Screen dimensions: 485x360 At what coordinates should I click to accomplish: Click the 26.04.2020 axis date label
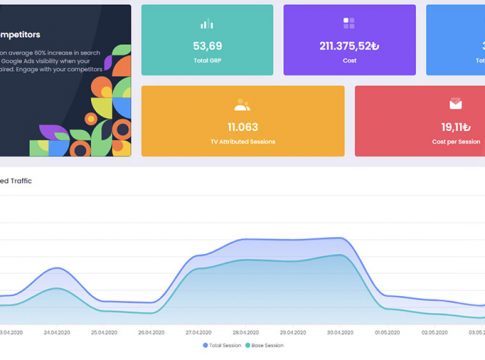coord(151,332)
